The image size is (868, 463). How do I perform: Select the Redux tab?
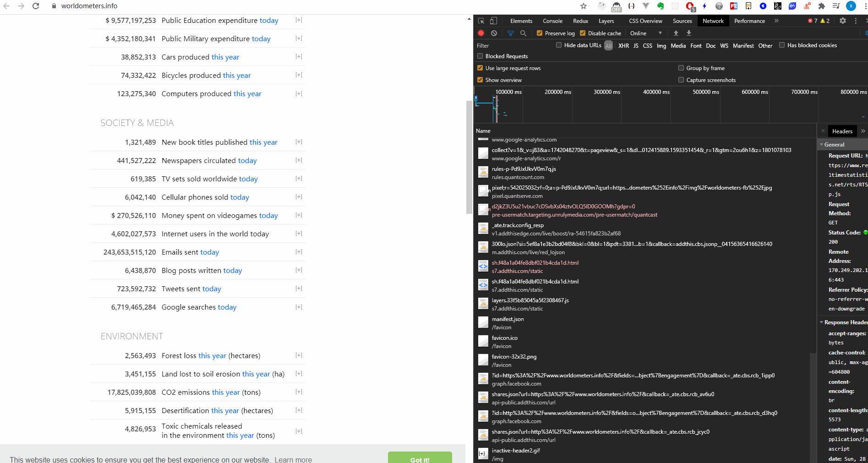coord(580,21)
